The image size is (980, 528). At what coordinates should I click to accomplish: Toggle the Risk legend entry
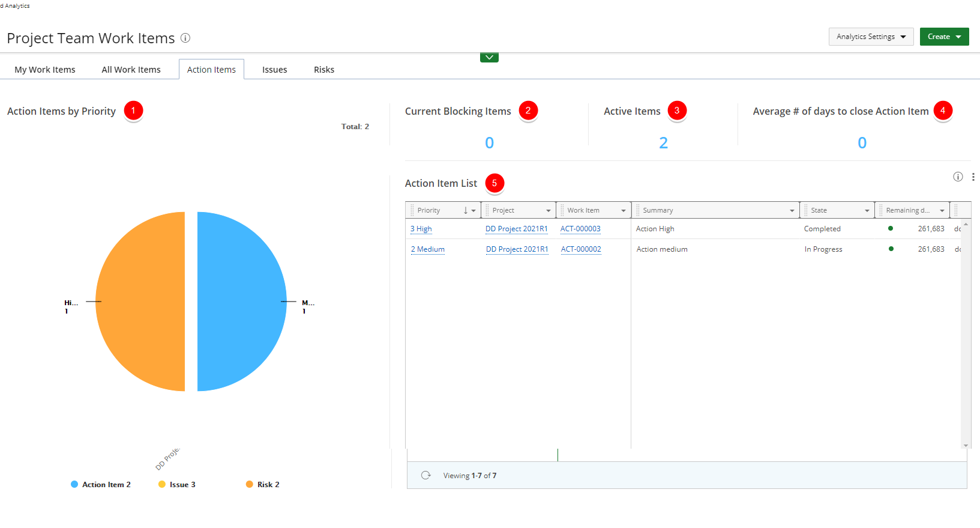263,484
